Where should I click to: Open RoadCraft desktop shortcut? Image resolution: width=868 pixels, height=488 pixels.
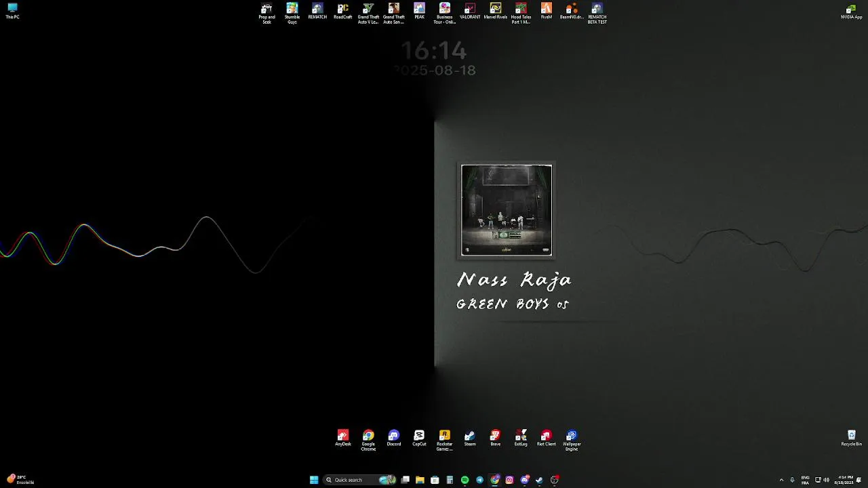pyautogui.click(x=343, y=11)
